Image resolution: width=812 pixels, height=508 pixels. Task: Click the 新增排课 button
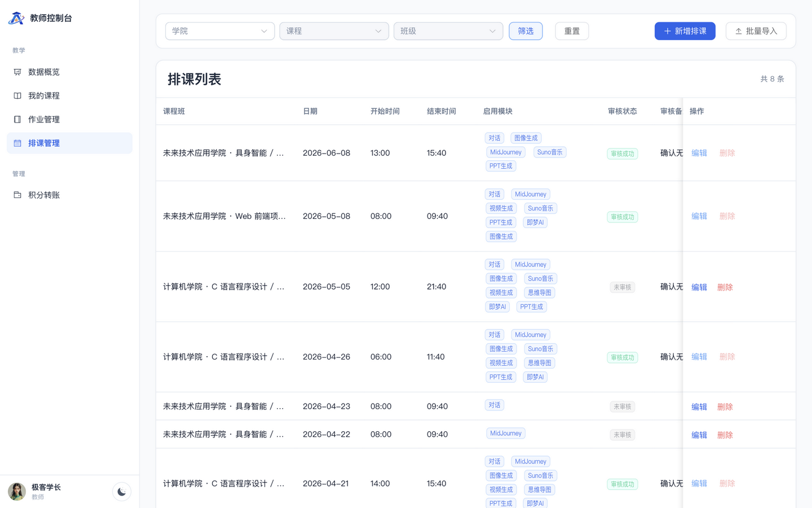pos(685,31)
